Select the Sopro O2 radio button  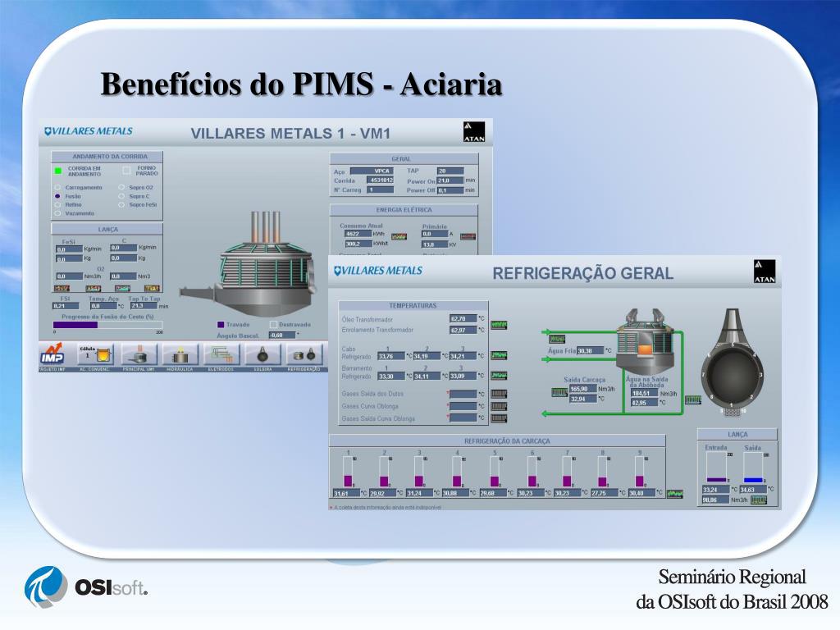click(x=121, y=188)
